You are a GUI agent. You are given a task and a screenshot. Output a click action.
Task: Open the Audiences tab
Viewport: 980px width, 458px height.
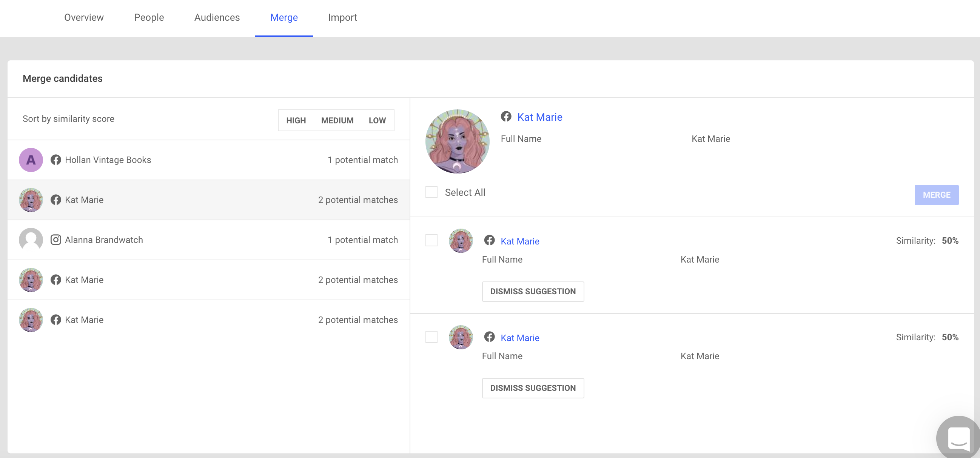coord(217,17)
